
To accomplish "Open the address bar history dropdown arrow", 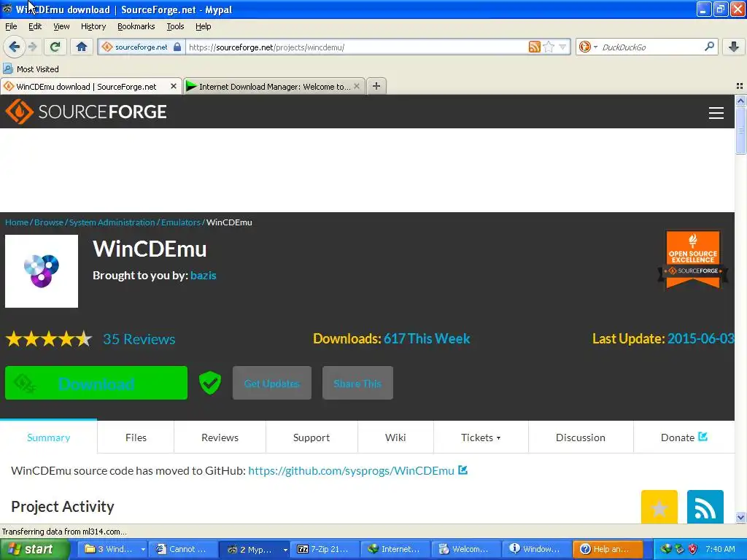I will [562, 47].
